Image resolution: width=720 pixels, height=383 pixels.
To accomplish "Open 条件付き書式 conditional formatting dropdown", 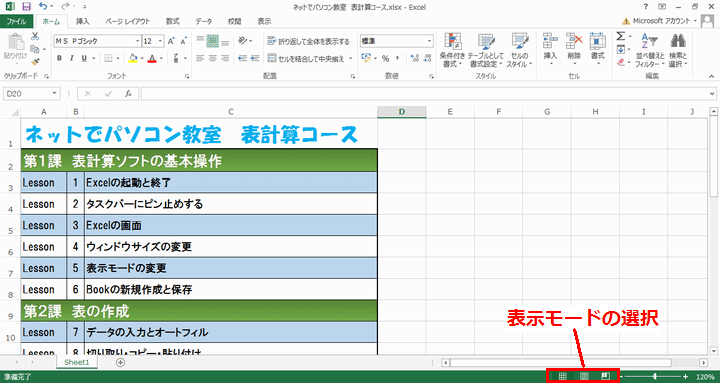I will 453,51.
